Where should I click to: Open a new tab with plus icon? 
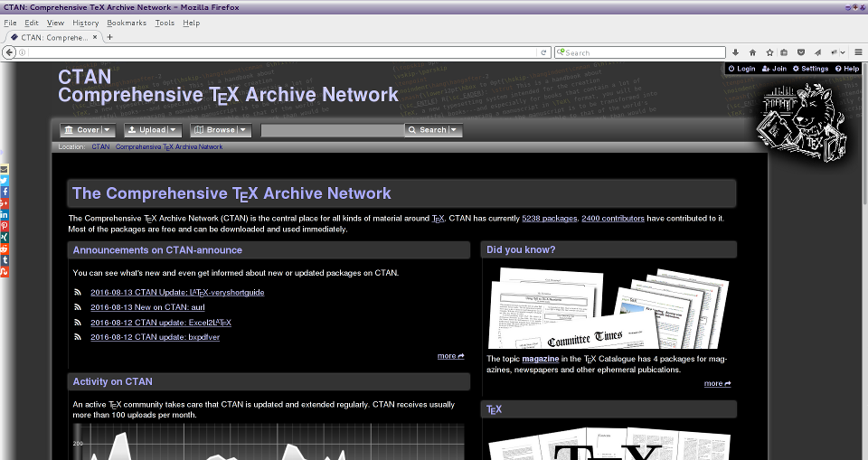[109, 37]
